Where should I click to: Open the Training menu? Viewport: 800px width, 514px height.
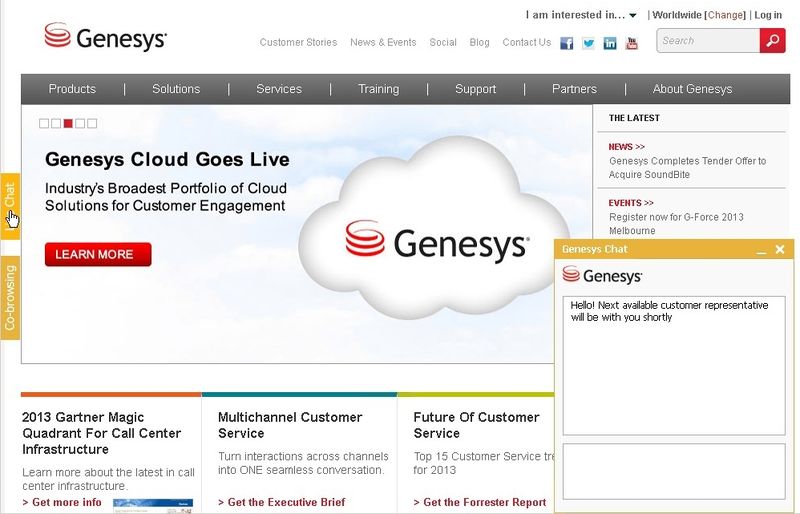click(x=379, y=89)
